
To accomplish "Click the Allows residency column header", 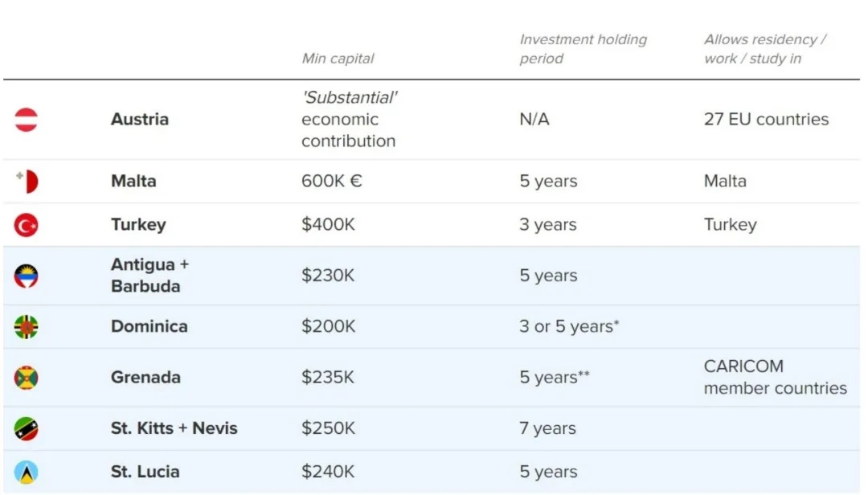I will pyautogui.click(x=765, y=49).
